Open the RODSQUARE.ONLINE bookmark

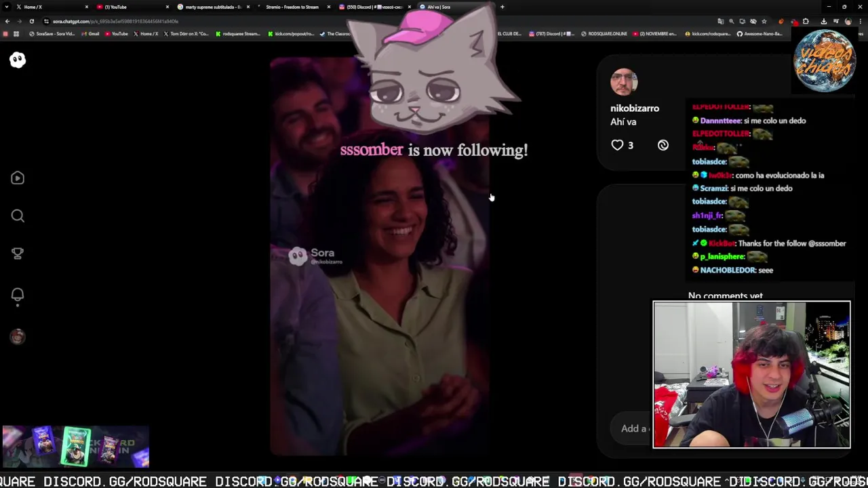point(604,34)
